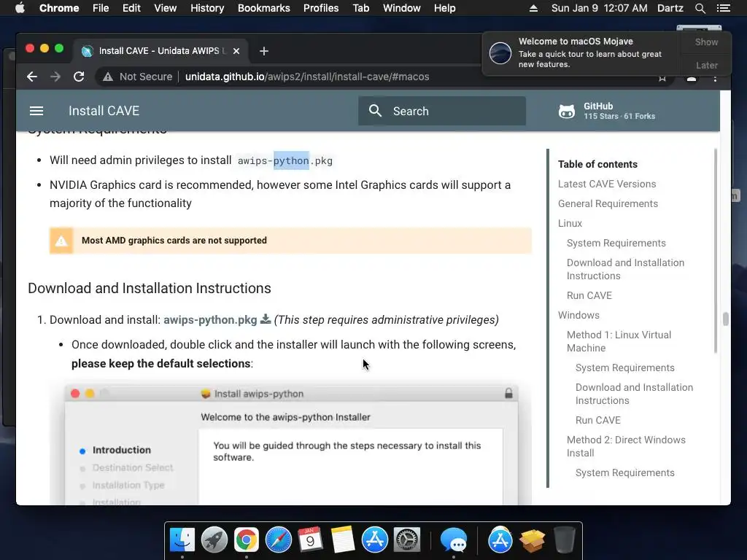Click the Dartz user name in menu bar
Screen dimensions: 747x560
click(670, 8)
